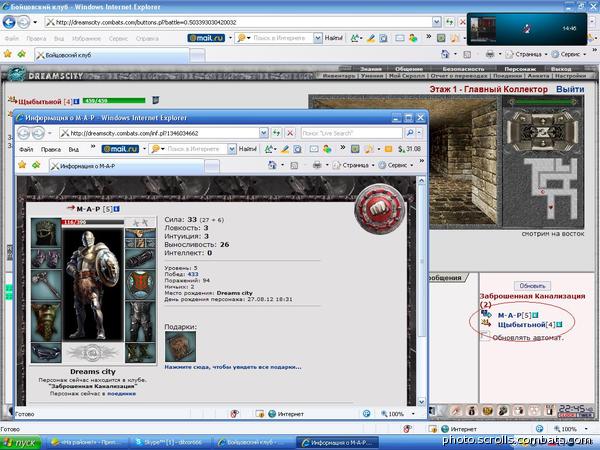Click the 'Инвентарь' game submenu link
The height and width of the screenshot is (450, 600).
[x=339, y=76]
